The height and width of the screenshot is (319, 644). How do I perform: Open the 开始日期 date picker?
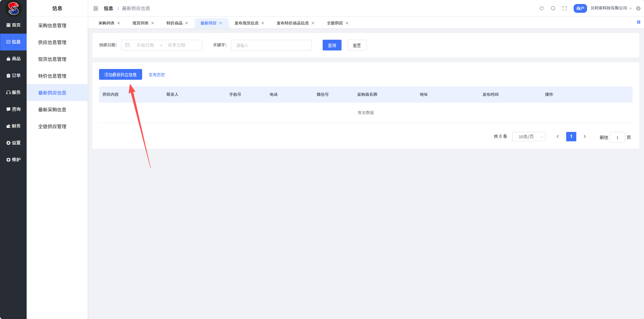pos(145,45)
